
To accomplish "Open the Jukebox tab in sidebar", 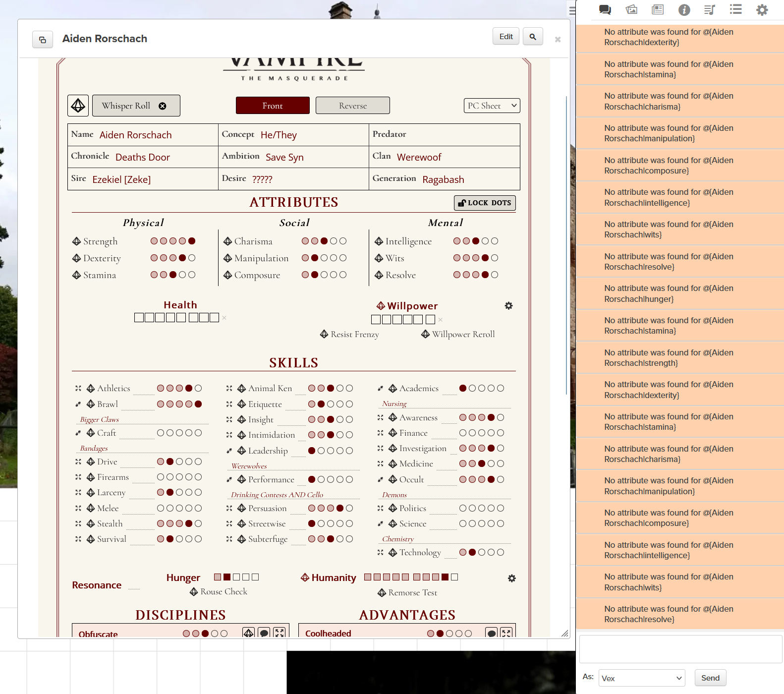I will [x=710, y=10].
